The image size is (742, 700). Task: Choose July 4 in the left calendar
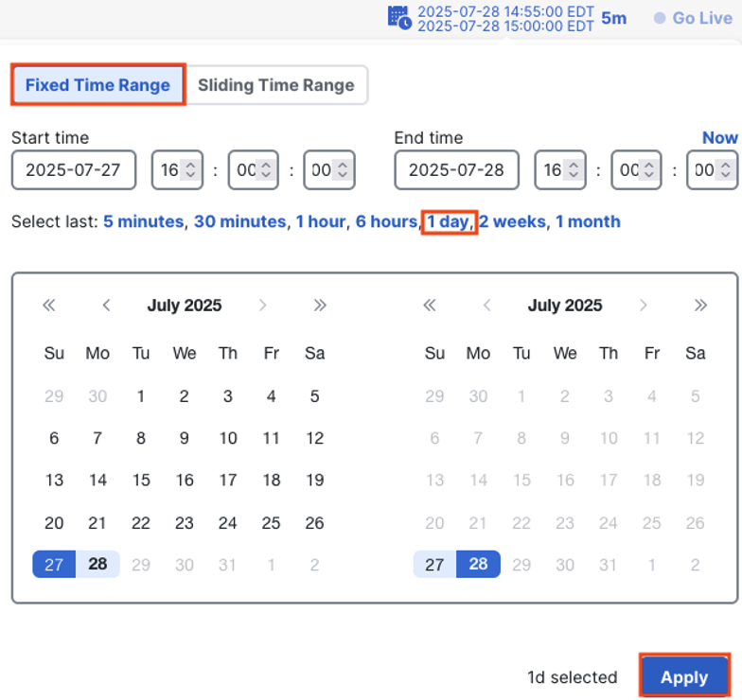[x=271, y=395]
